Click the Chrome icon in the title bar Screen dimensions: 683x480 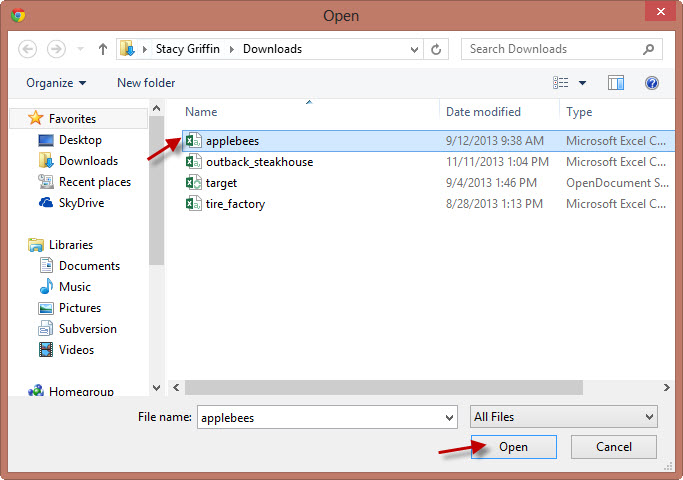click(18, 15)
